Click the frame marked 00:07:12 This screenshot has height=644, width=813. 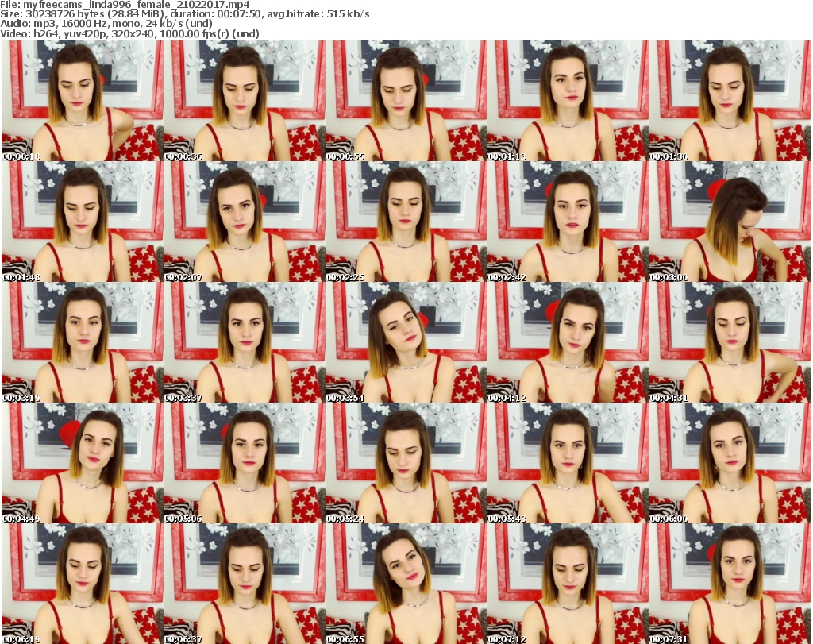568,584
